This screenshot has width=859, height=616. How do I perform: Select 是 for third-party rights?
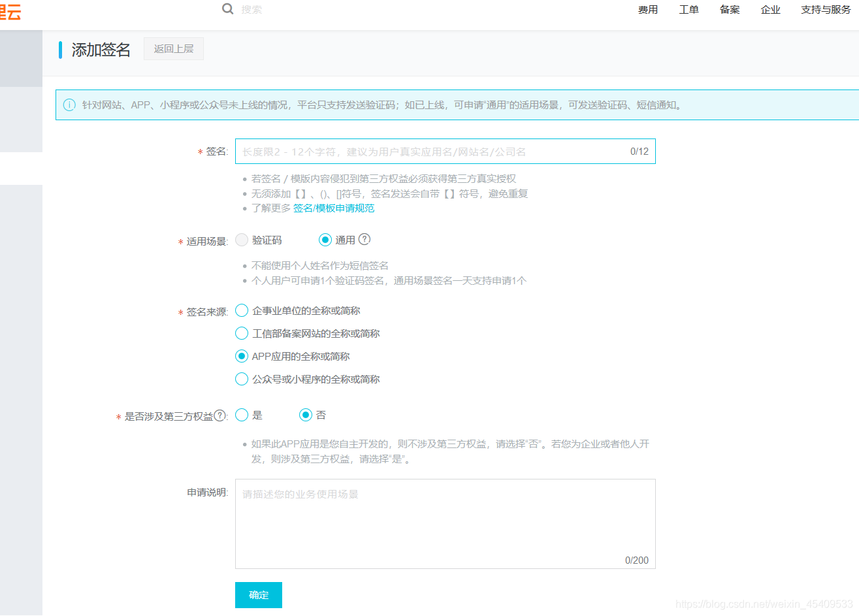click(x=242, y=415)
